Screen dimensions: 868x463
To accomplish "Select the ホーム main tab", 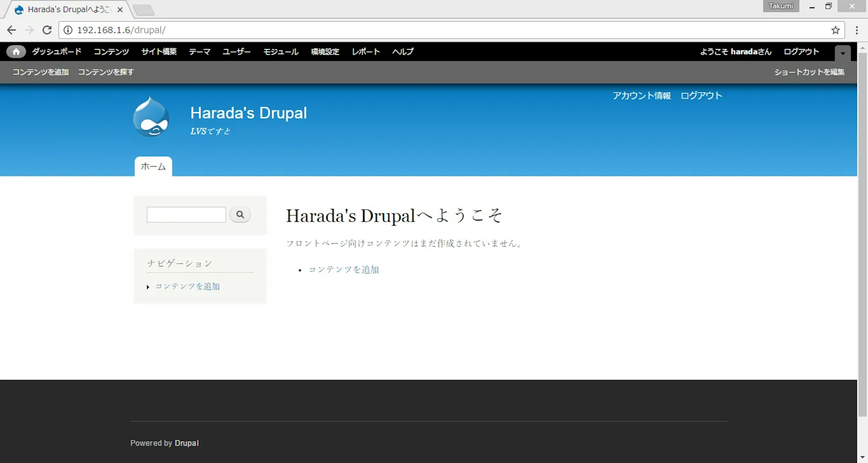I will [153, 166].
